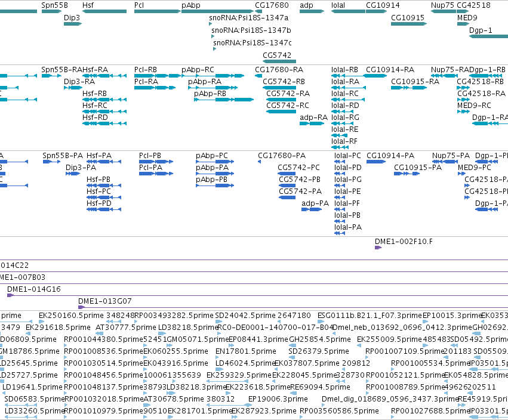Screen dimensions: 508x420
Task: Select the Pcl gene feature
Action: 158,11
